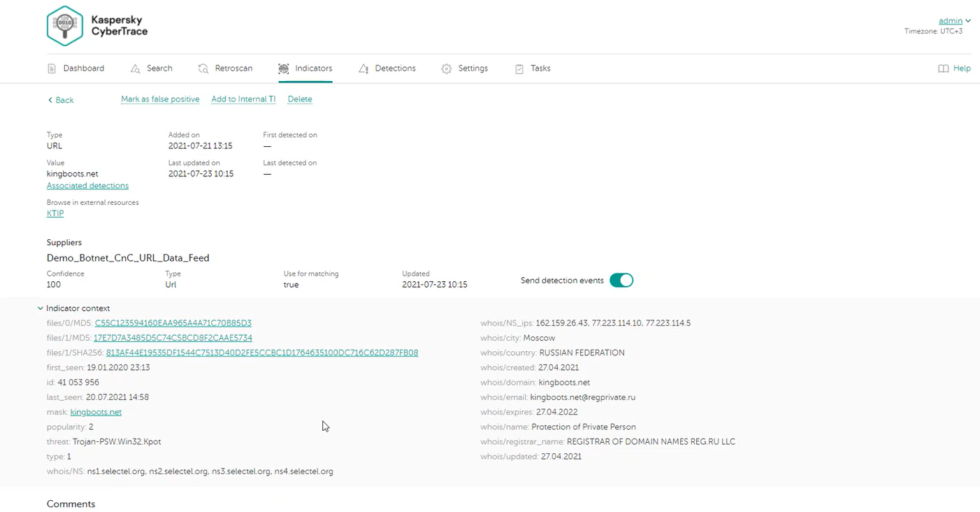Add indicator to Internal TI
Viewport: 980px width, 512px height.
243,99
